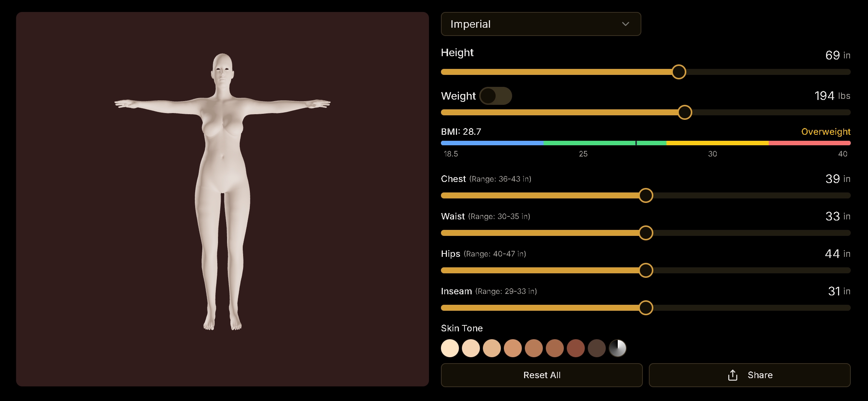Screen dimensions: 868x401
Task: Click the Waist slider handle
Action: coord(645,233)
